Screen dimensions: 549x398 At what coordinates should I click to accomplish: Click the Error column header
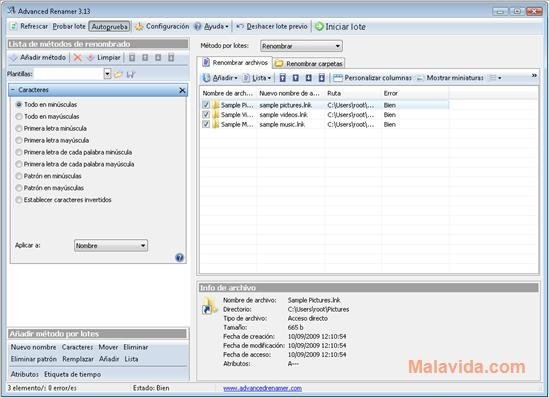(x=415, y=93)
